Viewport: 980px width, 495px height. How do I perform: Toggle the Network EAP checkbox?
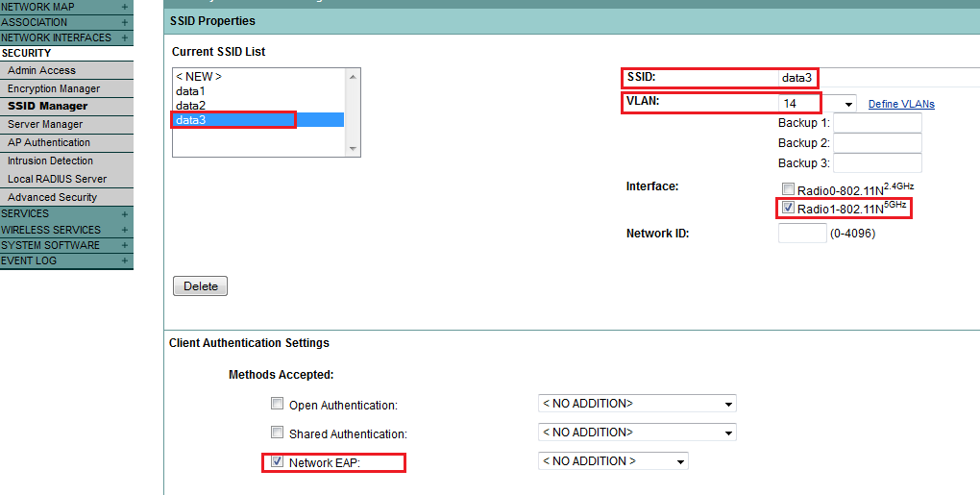tap(278, 462)
